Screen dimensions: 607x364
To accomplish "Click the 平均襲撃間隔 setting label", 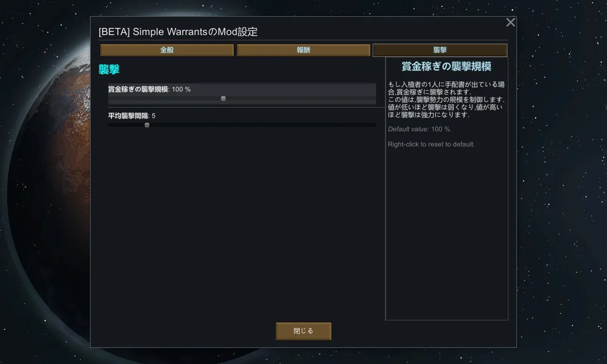I will tap(128, 116).
